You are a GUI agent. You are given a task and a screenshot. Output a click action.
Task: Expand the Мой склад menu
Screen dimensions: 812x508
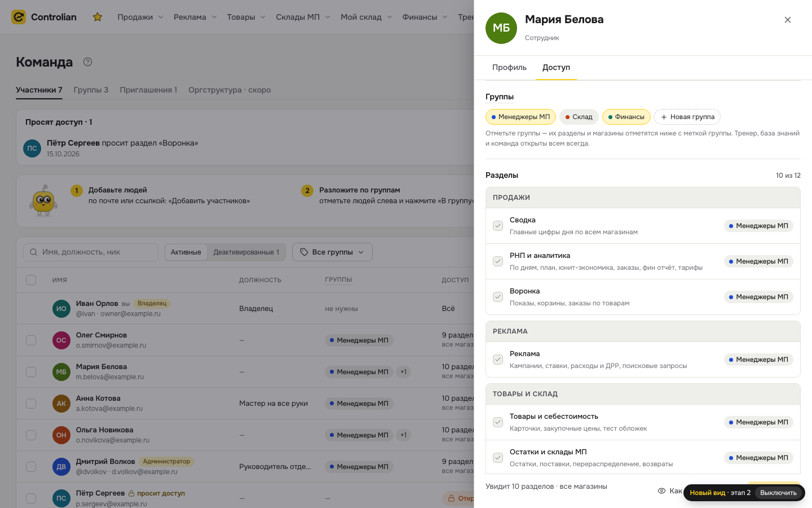pos(366,17)
